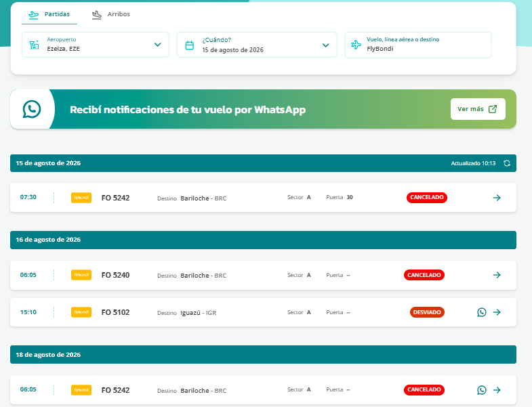Click CANCELADO badge on 18 de agosto flight

(x=424, y=389)
